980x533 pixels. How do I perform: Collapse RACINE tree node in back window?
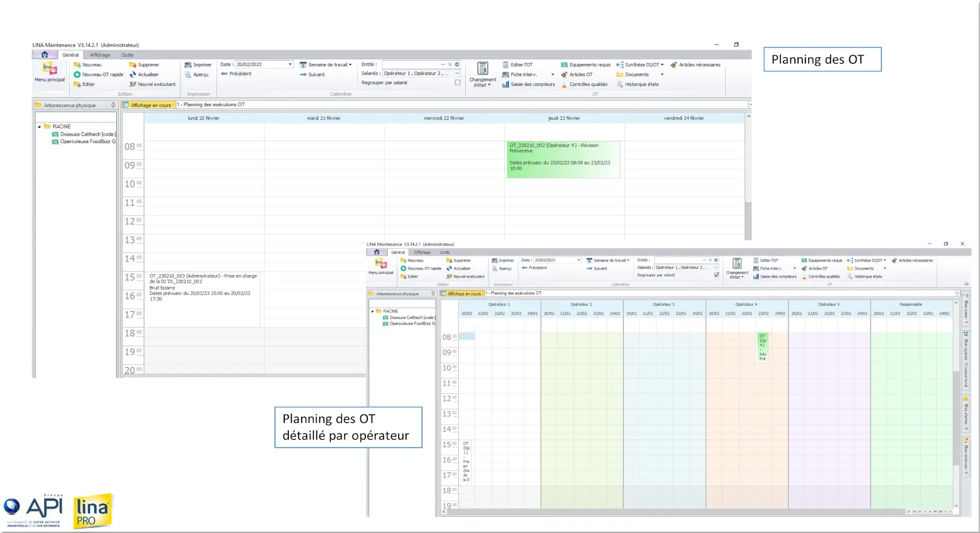coord(39,126)
